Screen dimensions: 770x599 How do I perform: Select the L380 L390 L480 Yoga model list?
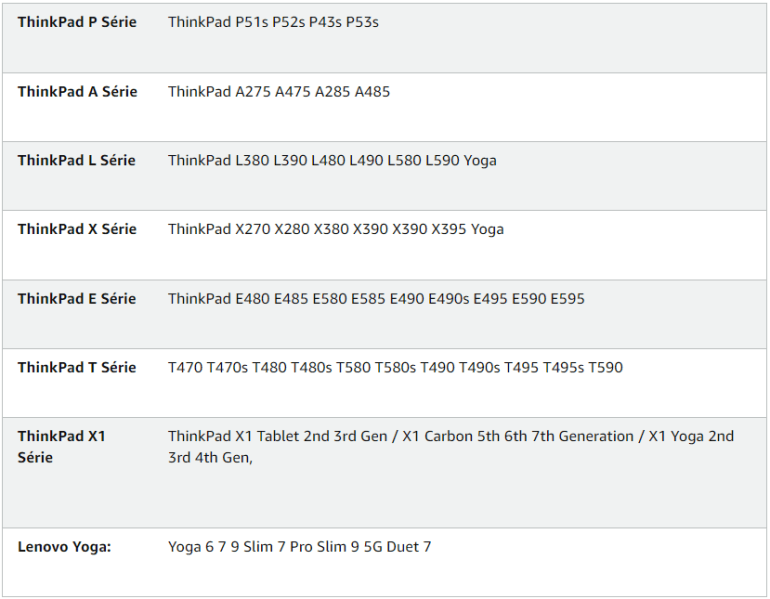332,161
